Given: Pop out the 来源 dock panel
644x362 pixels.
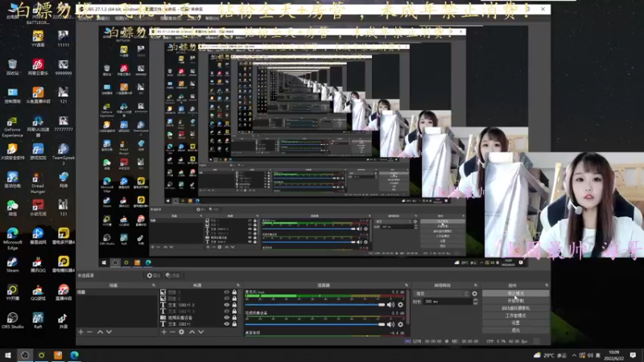Looking at the screenshot, I should tap(238, 286).
